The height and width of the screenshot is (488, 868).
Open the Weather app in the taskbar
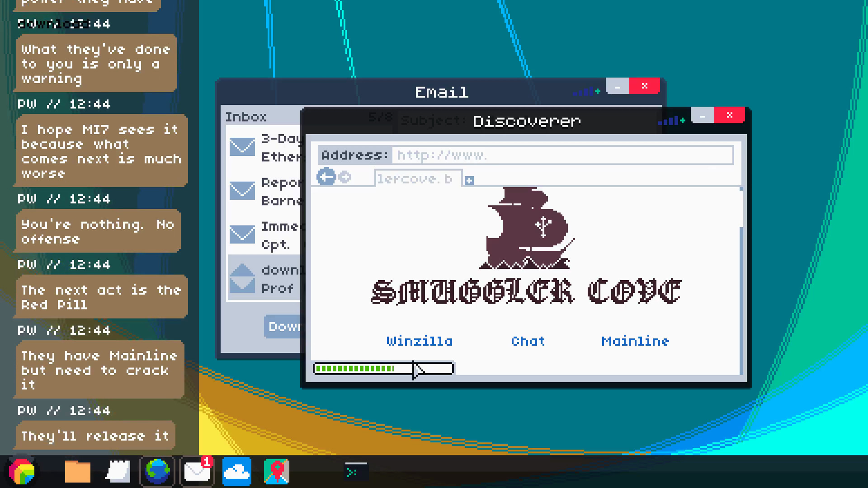pos(237,471)
